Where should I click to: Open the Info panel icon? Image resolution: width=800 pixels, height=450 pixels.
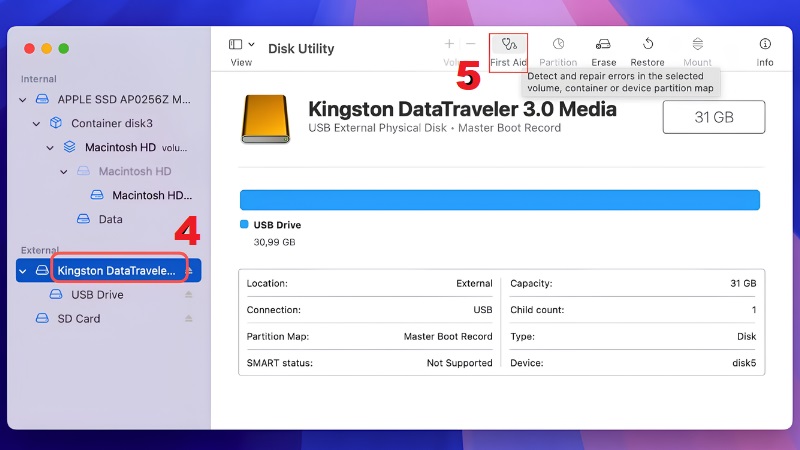pos(765,44)
